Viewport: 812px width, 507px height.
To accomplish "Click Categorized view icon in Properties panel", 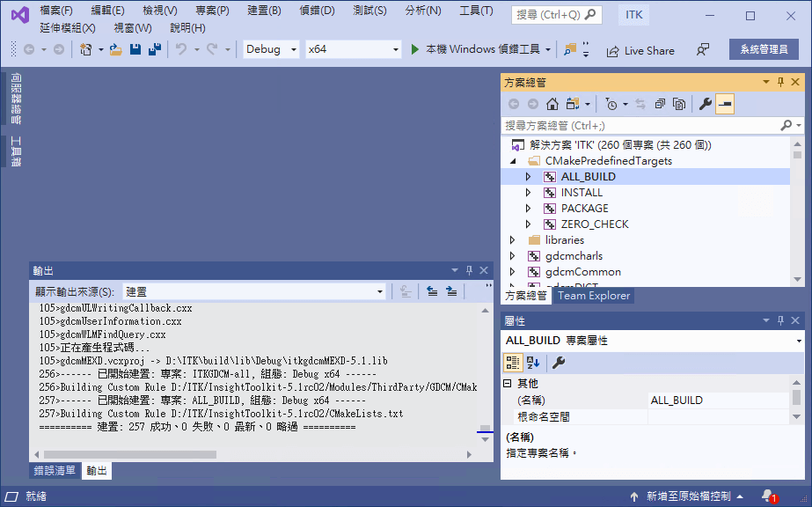I will 513,363.
